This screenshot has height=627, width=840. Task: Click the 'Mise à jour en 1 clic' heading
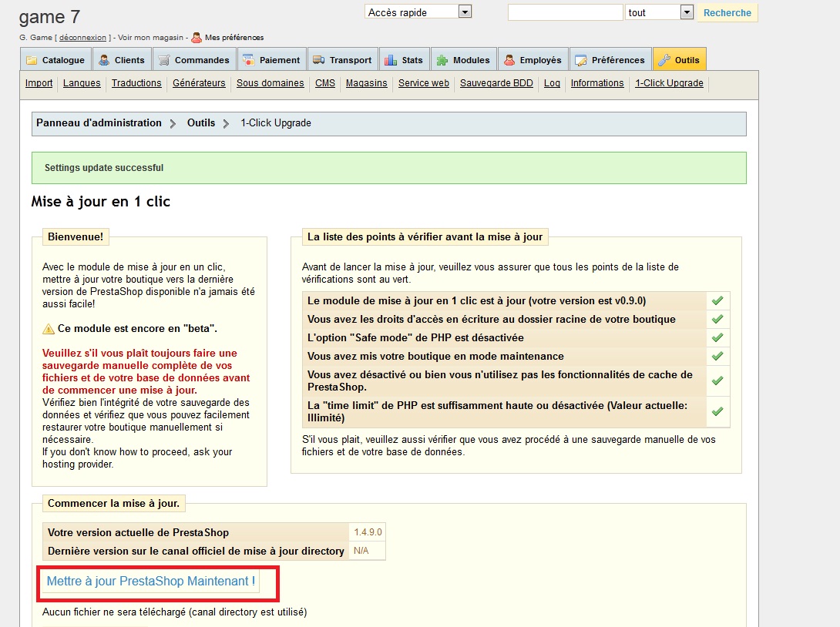pos(101,201)
